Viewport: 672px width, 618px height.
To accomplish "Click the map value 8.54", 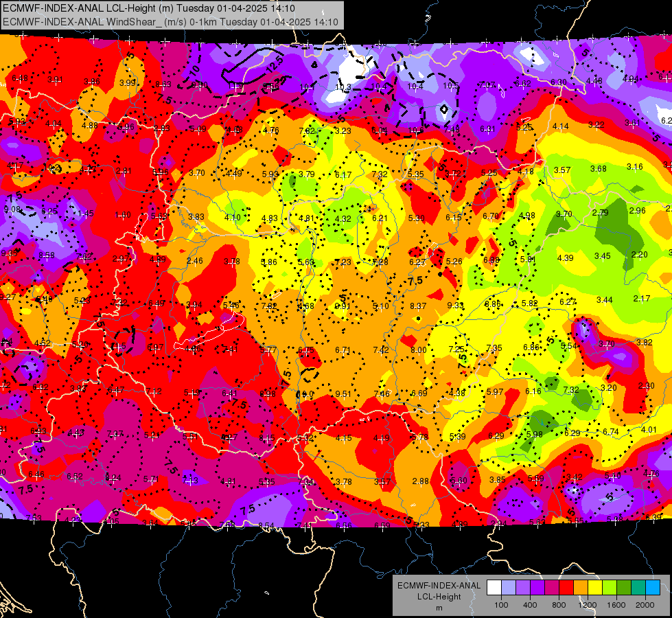I will (266, 526).
